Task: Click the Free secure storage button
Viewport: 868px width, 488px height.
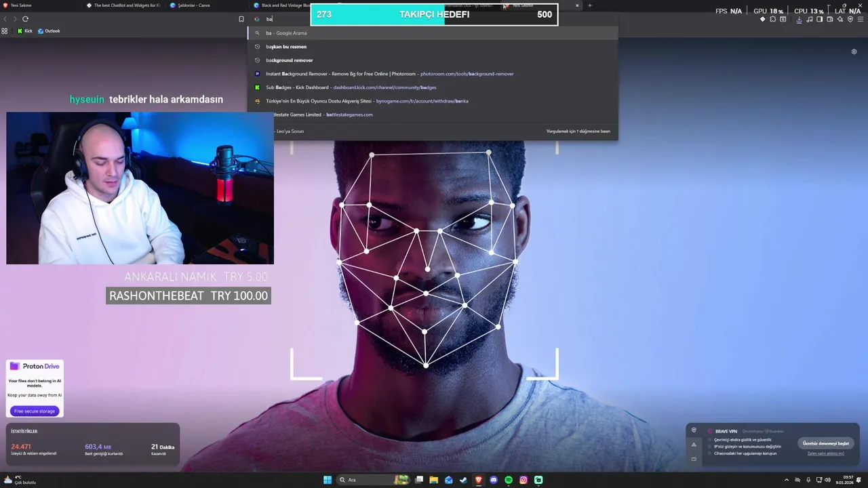Action: coord(35,411)
